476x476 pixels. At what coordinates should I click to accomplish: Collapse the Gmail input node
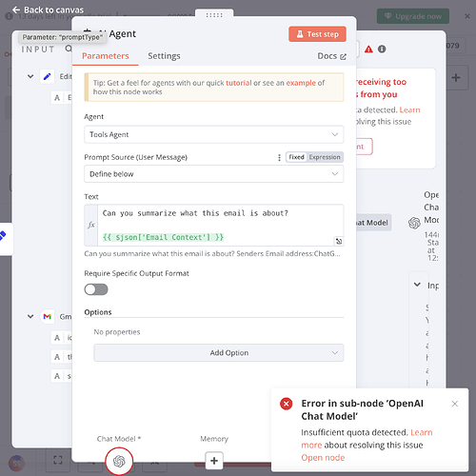30,316
